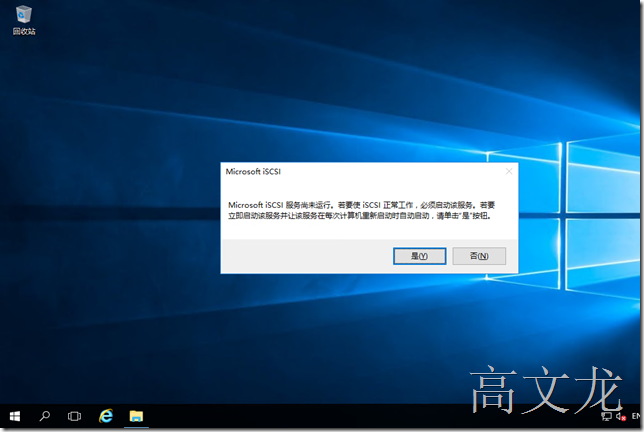Open the Recycle Bin desktop icon
This screenshot has height=432, width=644.
tap(24, 20)
